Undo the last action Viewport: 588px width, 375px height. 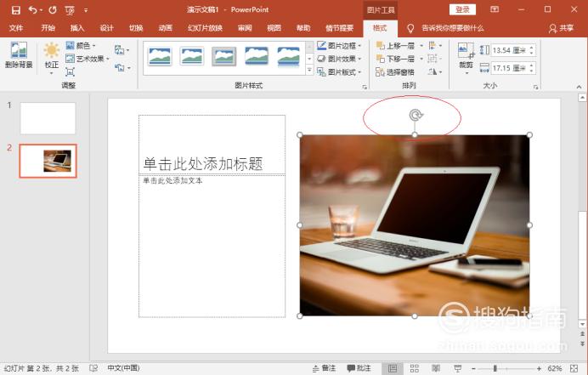point(33,10)
